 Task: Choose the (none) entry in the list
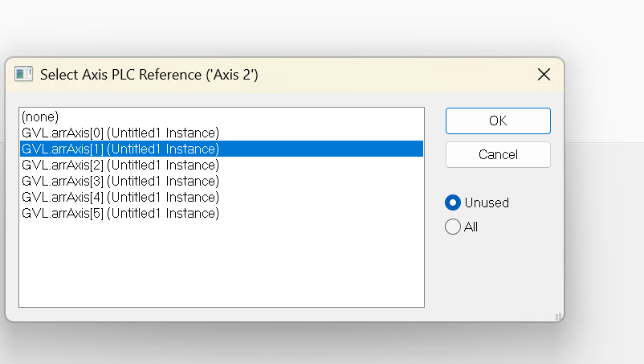[x=40, y=117]
